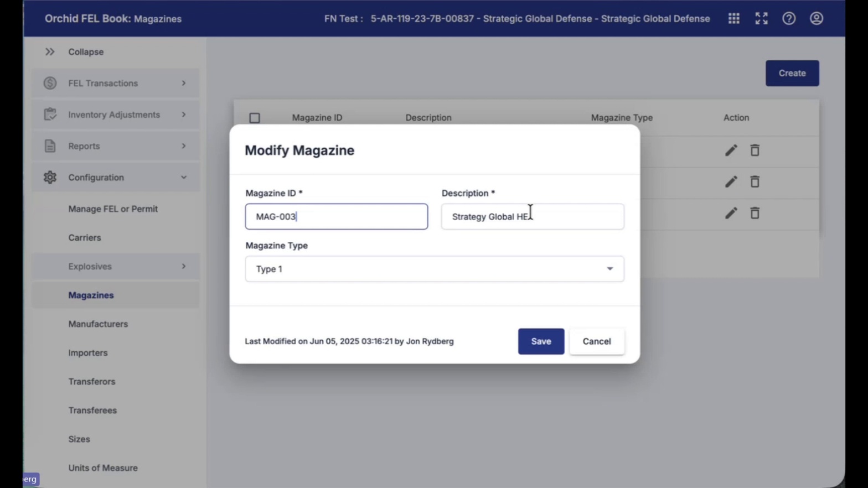
Task: Open the Magazine Type dropdown
Action: 435,269
